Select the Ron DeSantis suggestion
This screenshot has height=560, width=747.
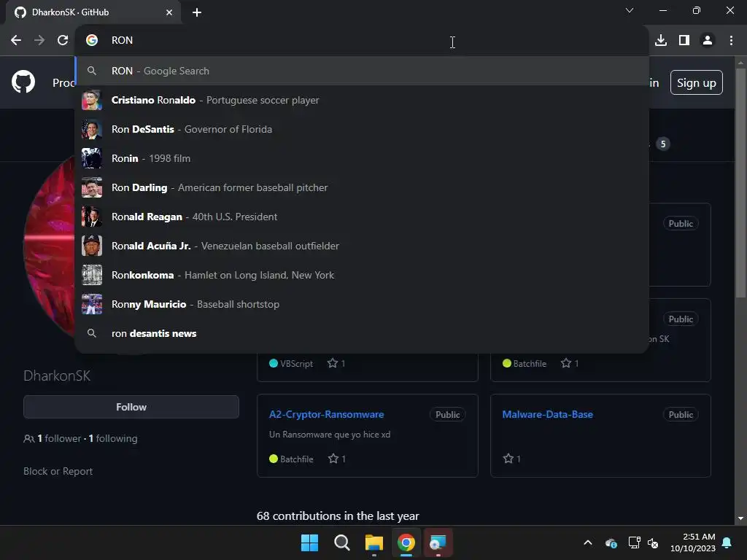pos(362,130)
